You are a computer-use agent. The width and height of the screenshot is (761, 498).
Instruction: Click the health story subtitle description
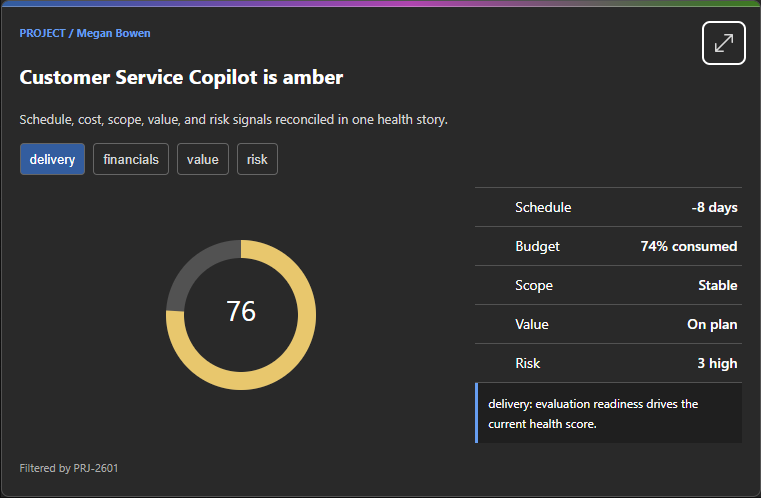(x=233, y=119)
